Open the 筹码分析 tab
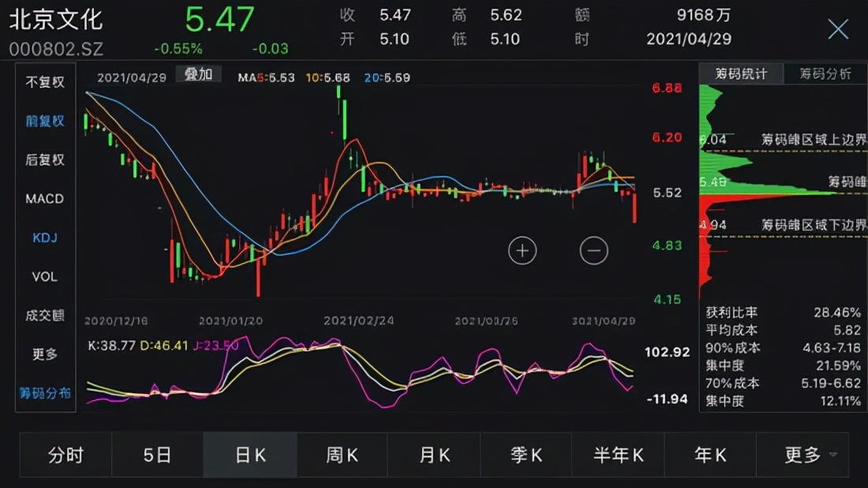 click(x=825, y=73)
